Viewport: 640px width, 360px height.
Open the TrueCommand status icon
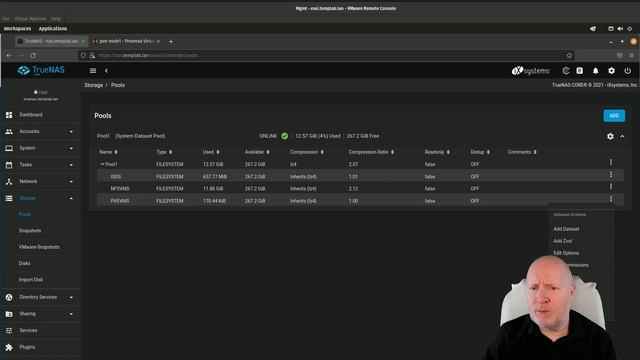pyautogui.click(x=566, y=71)
